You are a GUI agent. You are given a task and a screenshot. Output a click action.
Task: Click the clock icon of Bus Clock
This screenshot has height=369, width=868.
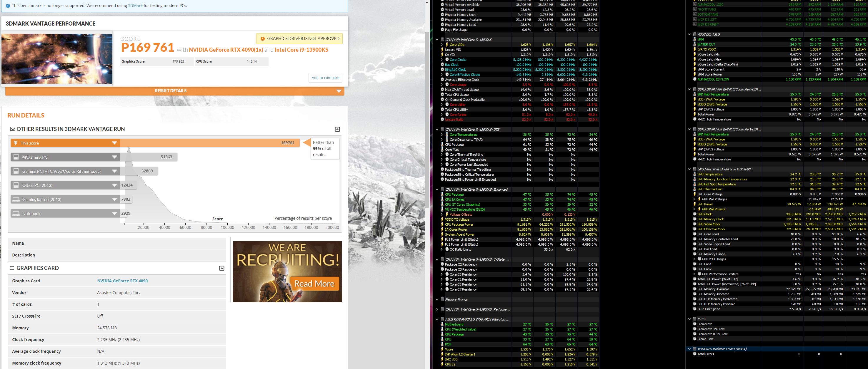click(442, 65)
